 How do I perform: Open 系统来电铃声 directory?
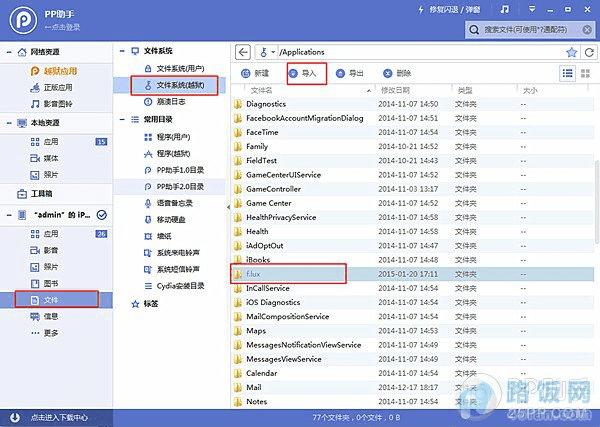172,253
